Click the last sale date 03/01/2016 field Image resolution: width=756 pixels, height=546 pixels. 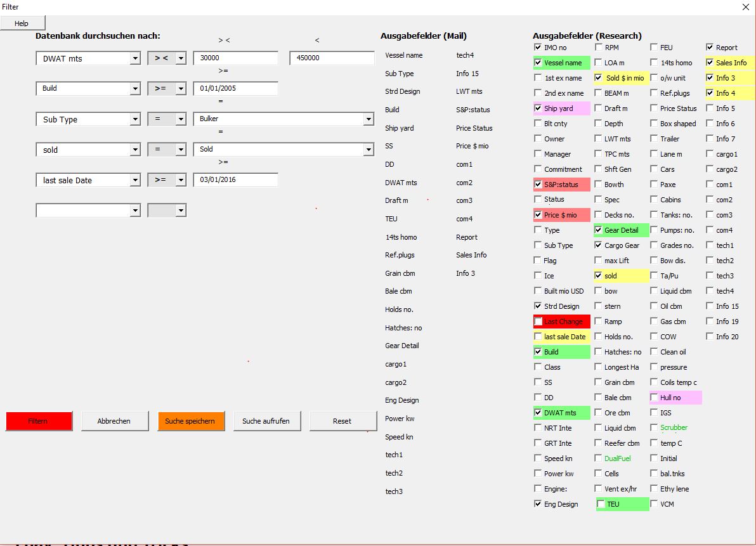click(235, 180)
